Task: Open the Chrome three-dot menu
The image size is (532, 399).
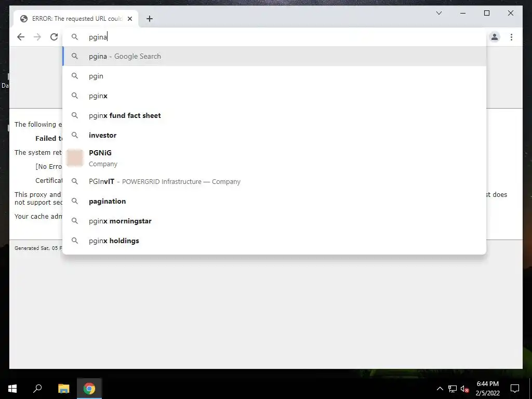Action: click(511, 37)
